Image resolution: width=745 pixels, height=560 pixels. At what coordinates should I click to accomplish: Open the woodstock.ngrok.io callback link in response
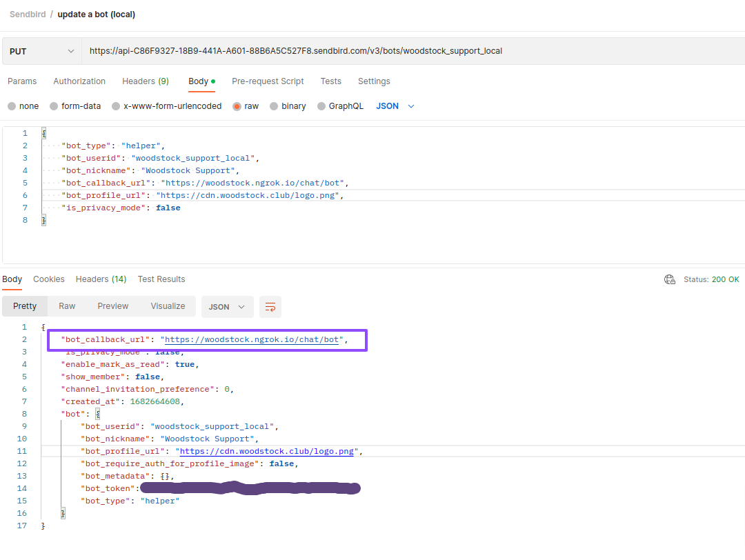pos(252,339)
